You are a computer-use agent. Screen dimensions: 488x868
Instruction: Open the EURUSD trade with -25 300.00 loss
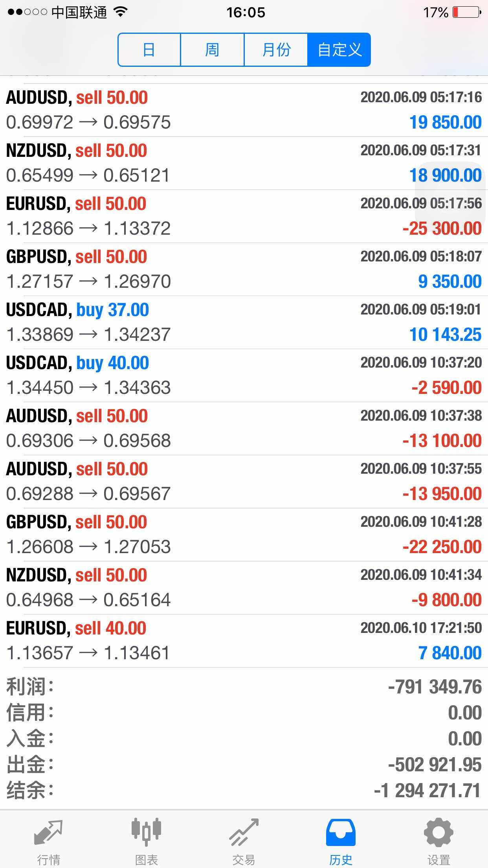(x=244, y=216)
